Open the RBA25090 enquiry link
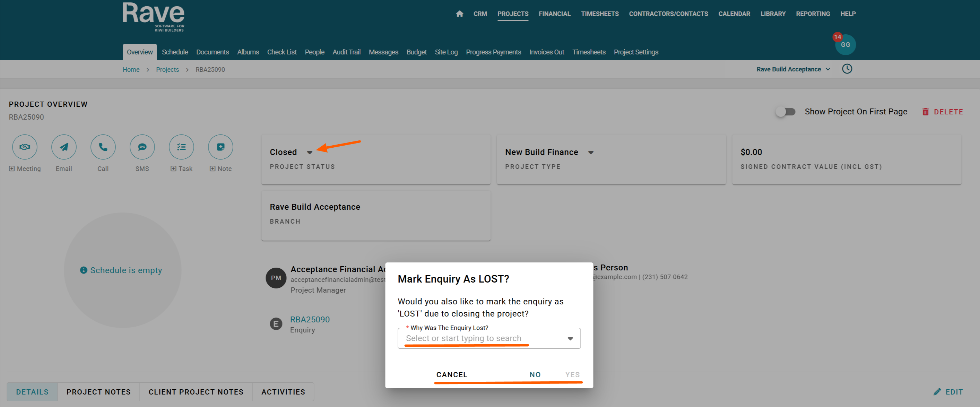Screen dimensions: 980x407 pos(310,320)
